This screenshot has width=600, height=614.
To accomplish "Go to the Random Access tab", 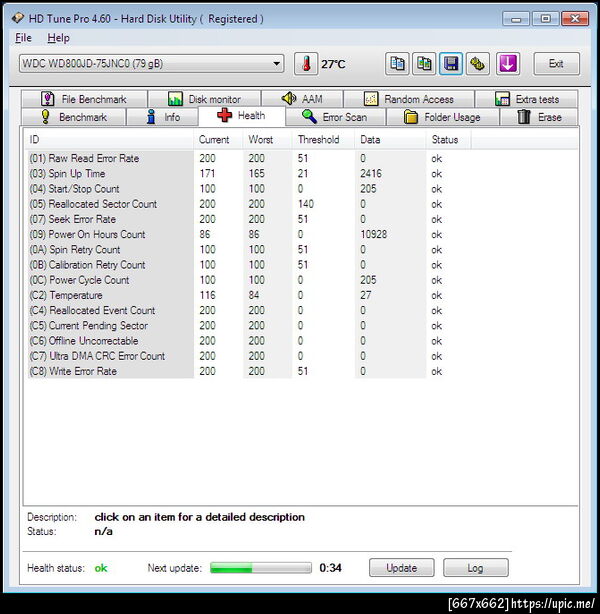I will point(409,99).
